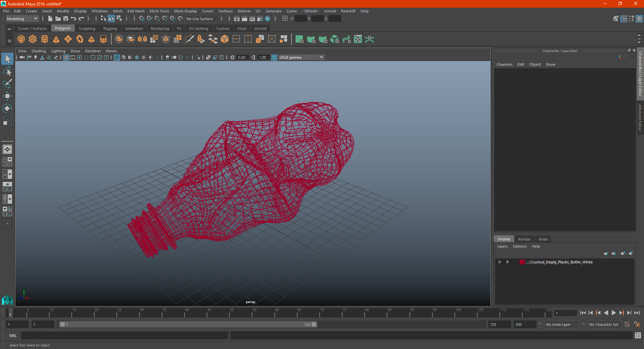The height and width of the screenshot is (349, 644).
Task: Create a polygon plane from the shelf
Action: (68, 39)
